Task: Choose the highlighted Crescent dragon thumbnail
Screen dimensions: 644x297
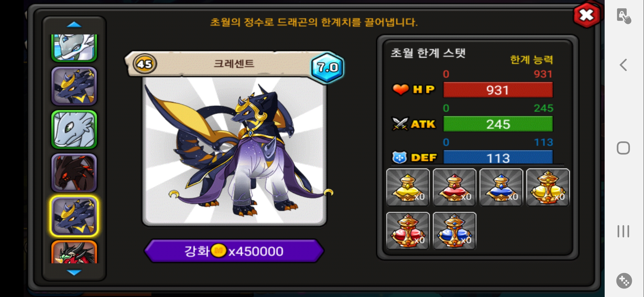Action: point(74,216)
